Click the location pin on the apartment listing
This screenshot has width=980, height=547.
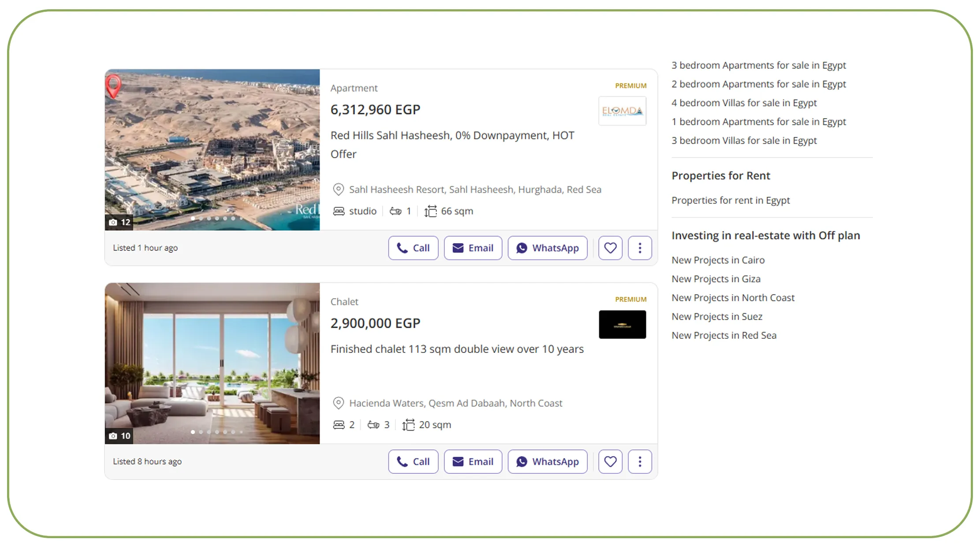point(338,189)
